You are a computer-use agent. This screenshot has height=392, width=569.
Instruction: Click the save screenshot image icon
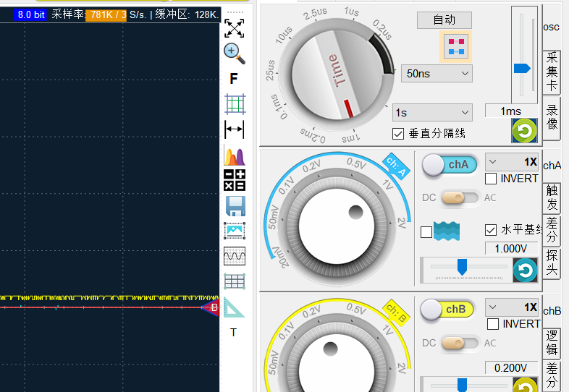pos(235,231)
